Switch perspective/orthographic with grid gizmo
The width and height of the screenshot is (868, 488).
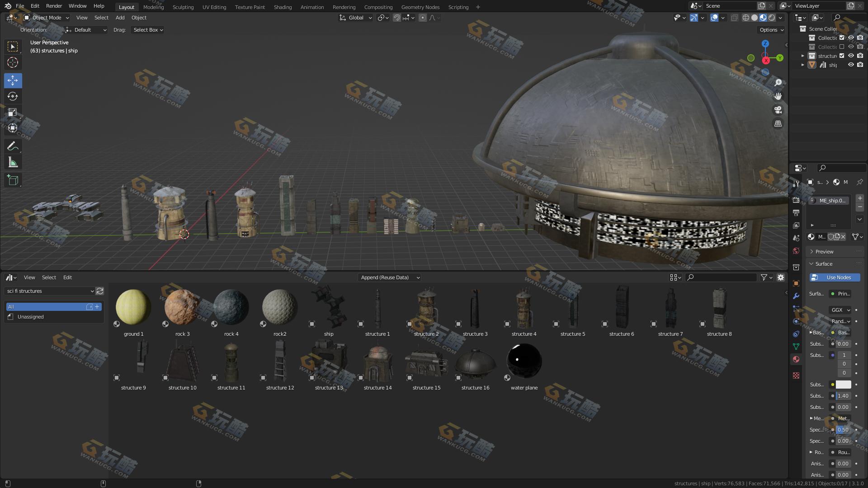[x=778, y=123]
